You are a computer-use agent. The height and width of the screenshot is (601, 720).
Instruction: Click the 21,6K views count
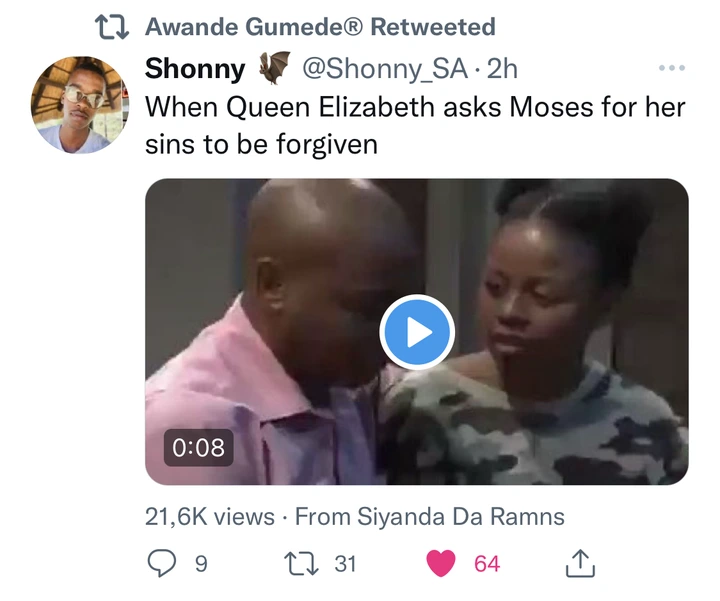[x=210, y=516]
